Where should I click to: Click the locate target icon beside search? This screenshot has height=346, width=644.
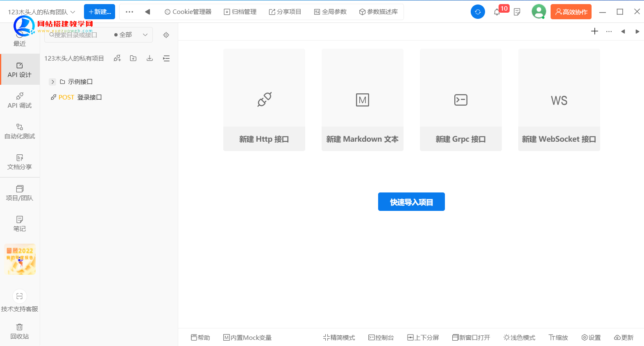pyautogui.click(x=166, y=35)
